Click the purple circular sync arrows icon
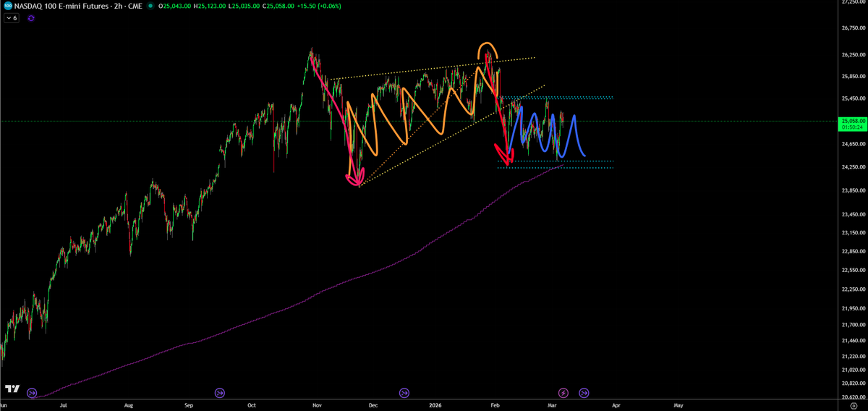Image resolution: width=868 pixels, height=411 pixels. (x=30, y=18)
